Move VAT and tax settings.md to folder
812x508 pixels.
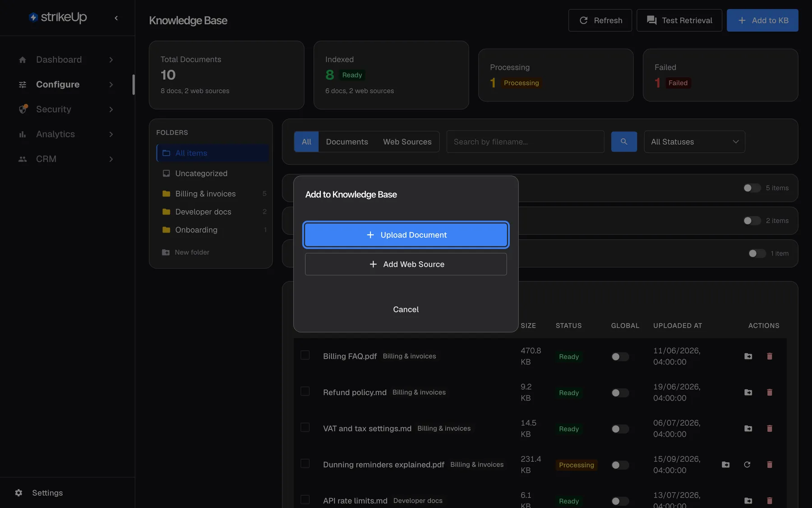[748, 429]
